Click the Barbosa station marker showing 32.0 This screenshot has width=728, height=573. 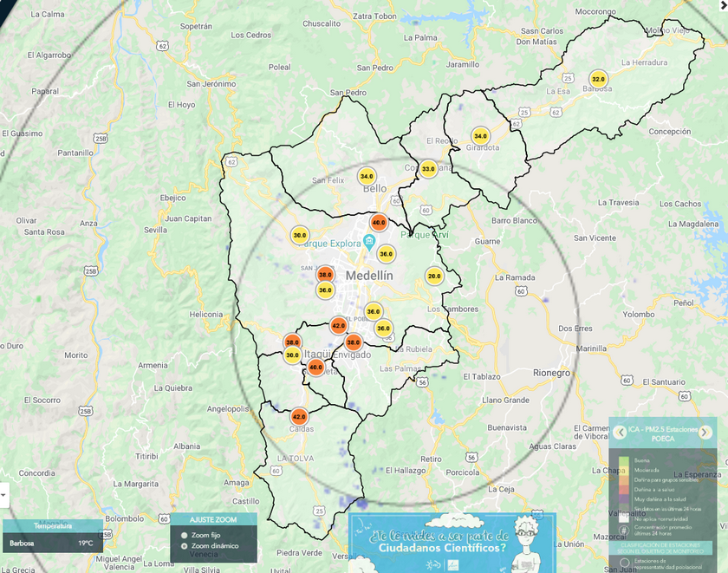pyautogui.click(x=597, y=80)
